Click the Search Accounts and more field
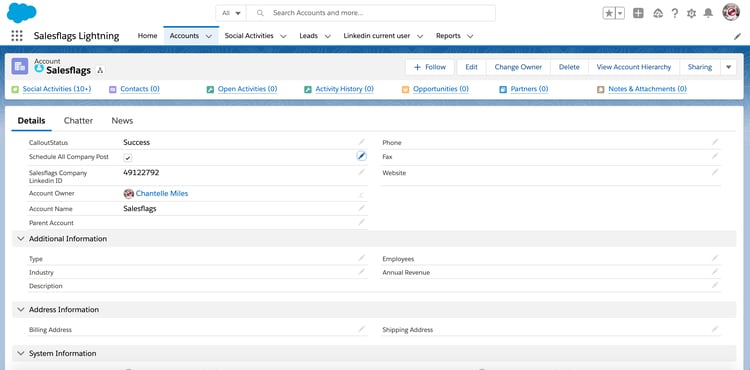The height and width of the screenshot is (370, 750). tap(371, 13)
